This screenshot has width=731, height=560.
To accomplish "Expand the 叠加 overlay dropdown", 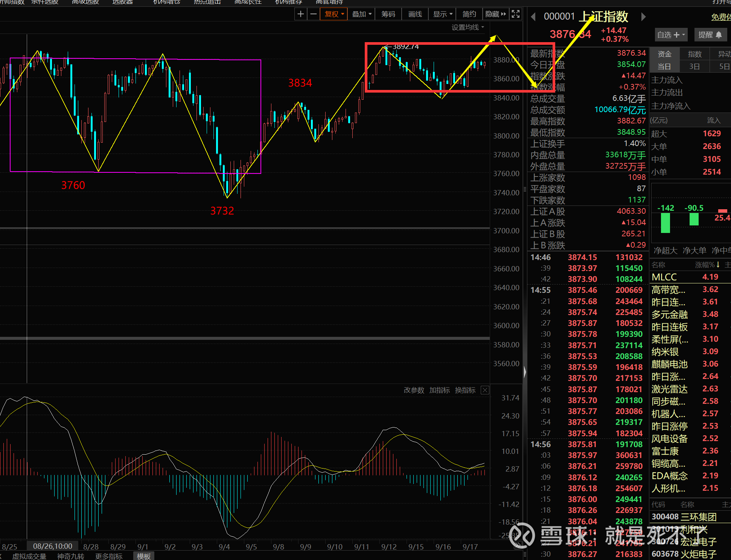I will 361,14.
